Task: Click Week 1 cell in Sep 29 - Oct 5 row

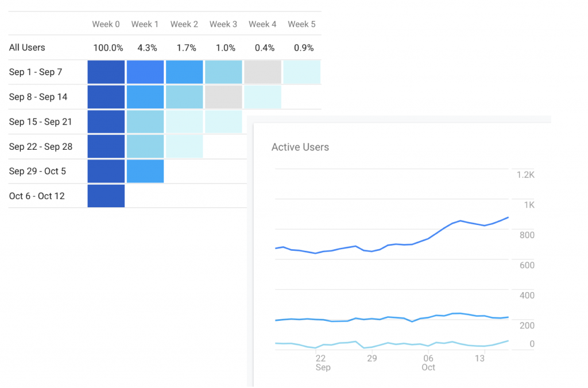Action: 145,171
